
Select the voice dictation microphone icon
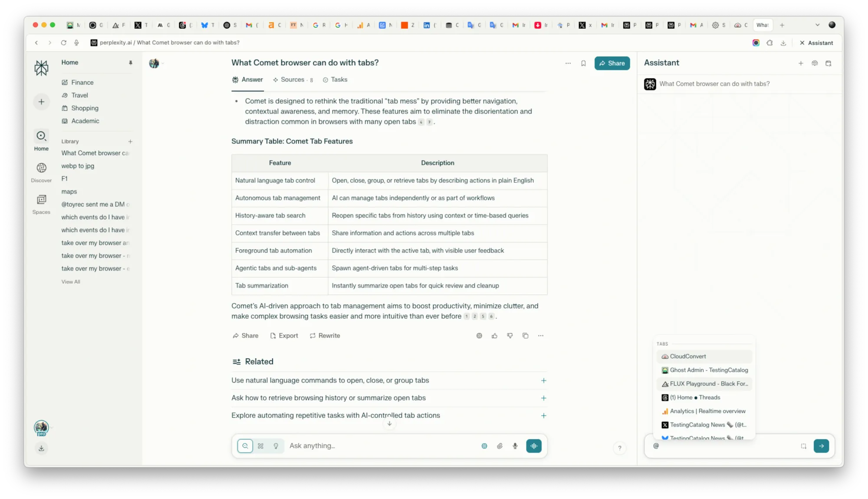515,446
